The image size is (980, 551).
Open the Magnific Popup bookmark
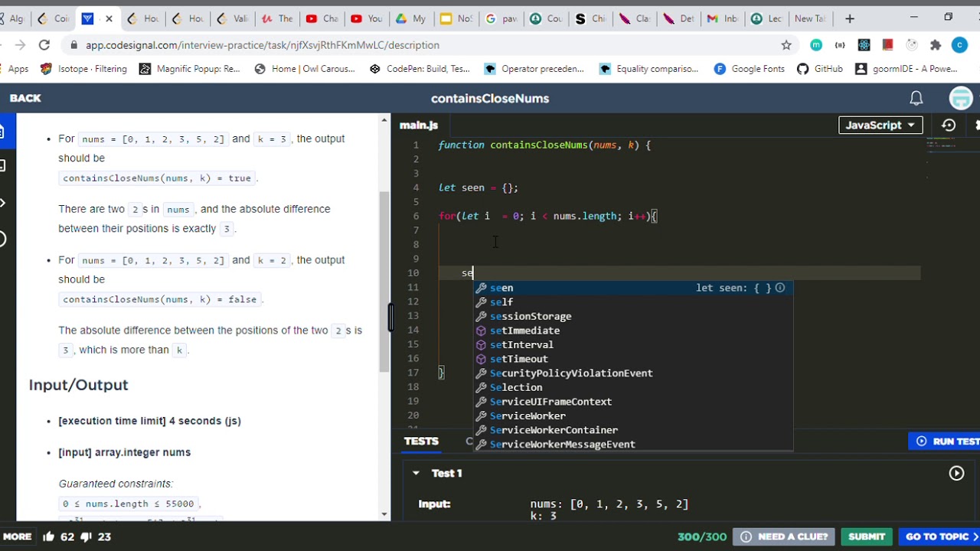[190, 69]
